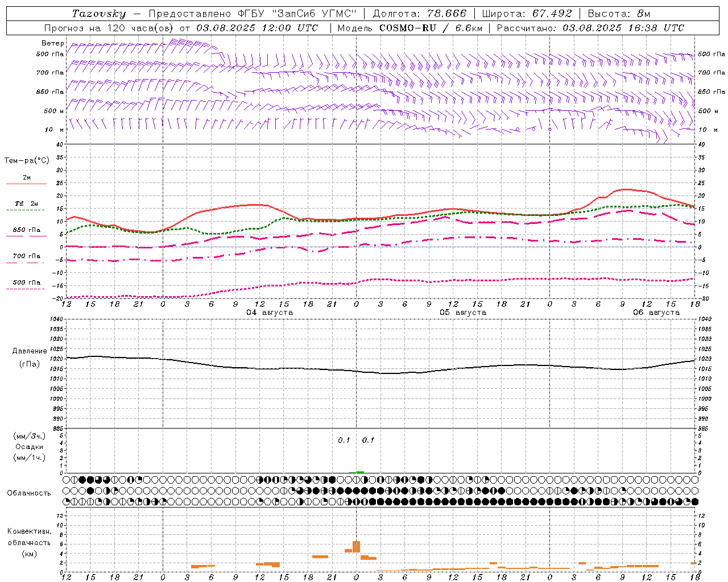
Task: Click the 2м temperature legend entry
Action: tap(27, 178)
